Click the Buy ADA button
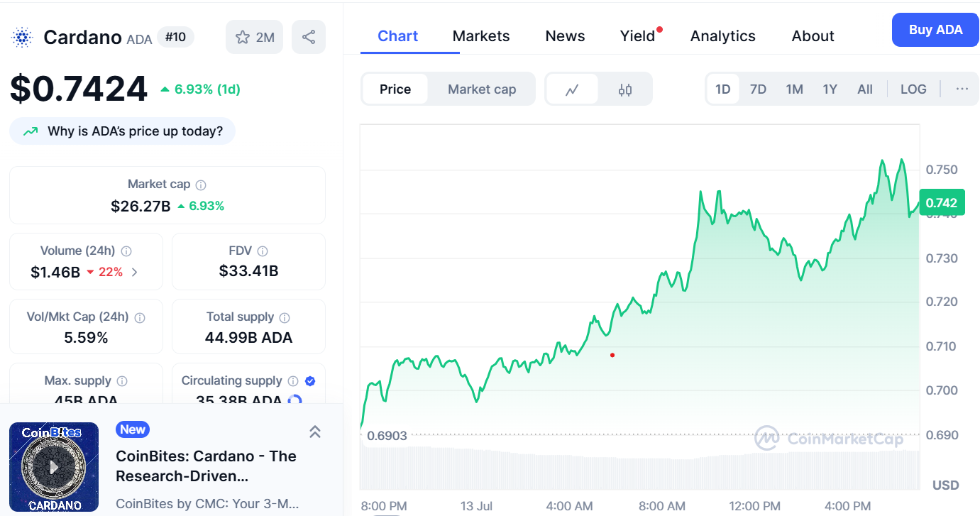The width and height of the screenshot is (980, 516). tap(935, 30)
